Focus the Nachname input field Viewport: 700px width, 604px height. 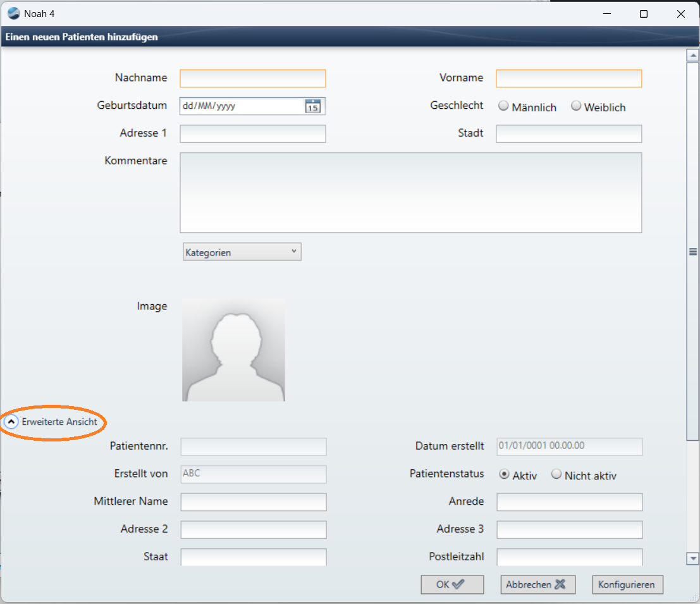tap(253, 78)
